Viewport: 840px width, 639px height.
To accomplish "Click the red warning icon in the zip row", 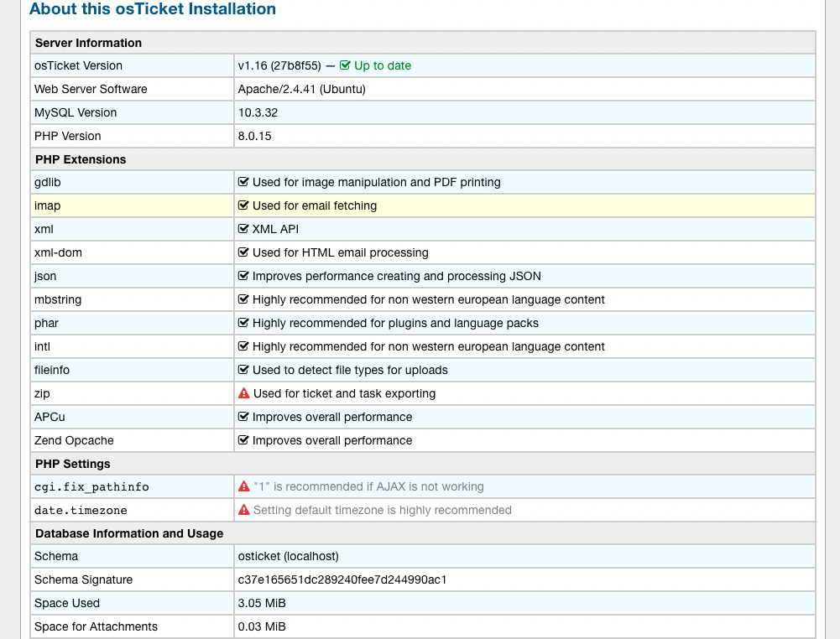I will [243, 393].
